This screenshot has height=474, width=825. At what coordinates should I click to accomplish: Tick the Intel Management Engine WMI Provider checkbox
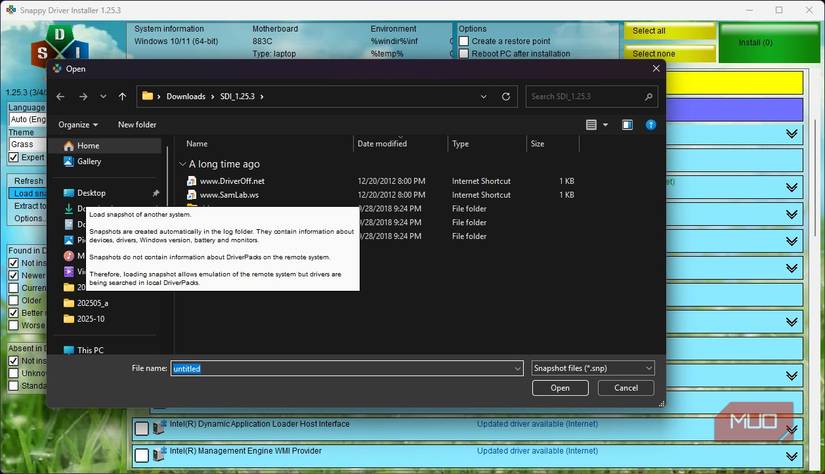142,455
